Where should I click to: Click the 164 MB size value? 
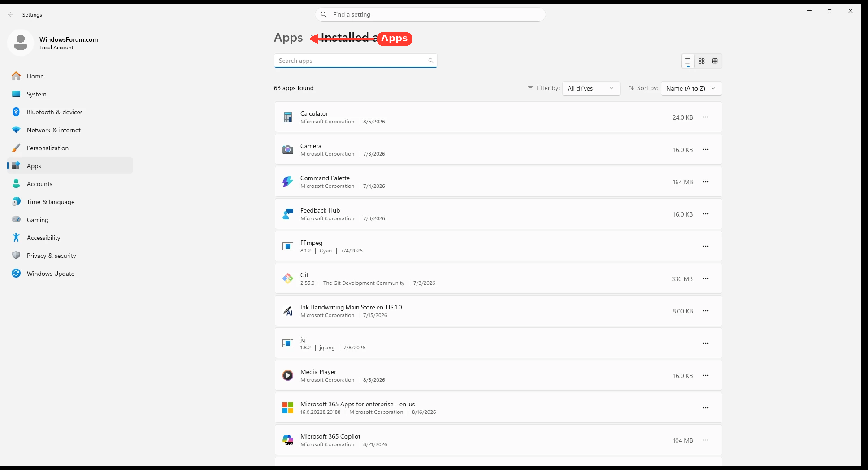683,182
